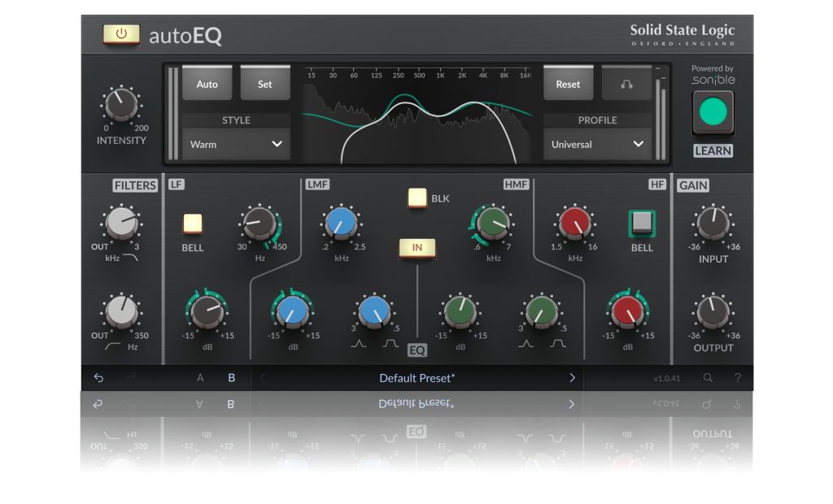833x504 pixels.
Task: Click the v1.0.41 version text
Action: [667, 378]
